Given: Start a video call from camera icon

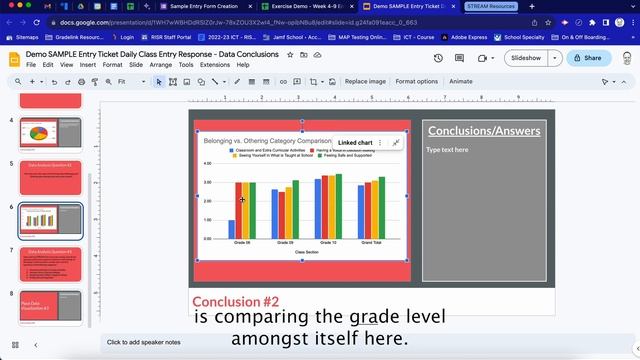Looking at the screenshot, I should [x=482, y=58].
